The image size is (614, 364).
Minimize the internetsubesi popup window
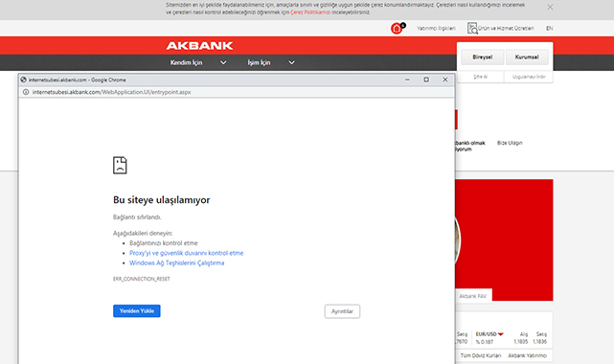point(407,80)
